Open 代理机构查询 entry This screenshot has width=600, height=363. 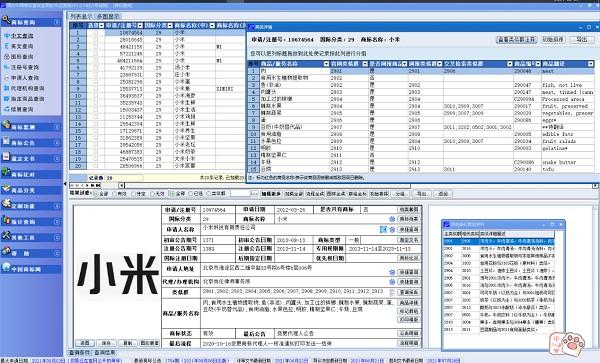coord(27,88)
